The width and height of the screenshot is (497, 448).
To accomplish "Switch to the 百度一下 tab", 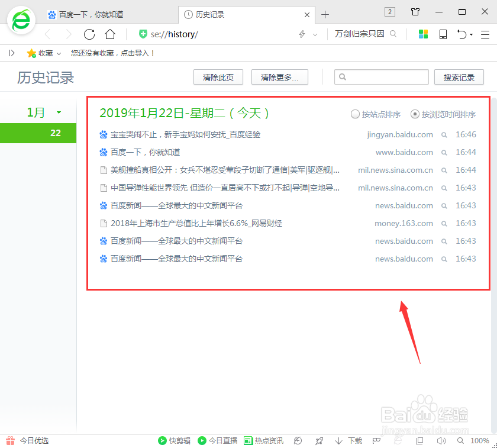I will (89, 14).
